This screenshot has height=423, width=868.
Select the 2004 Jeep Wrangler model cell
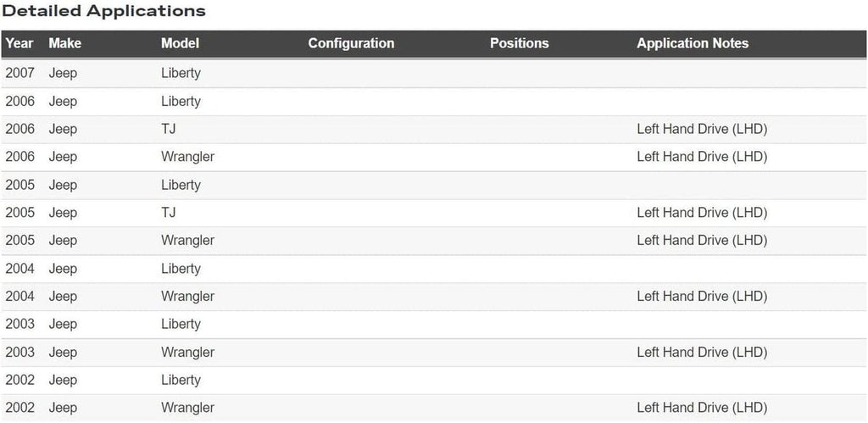click(x=187, y=297)
